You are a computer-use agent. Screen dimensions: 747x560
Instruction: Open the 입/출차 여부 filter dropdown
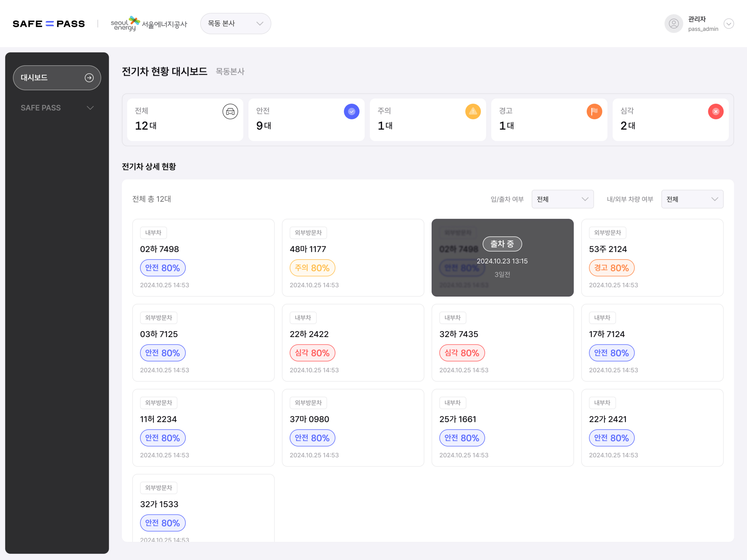(x=562, y=199)
